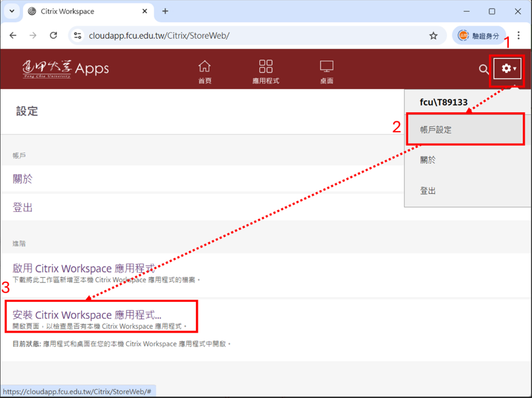Click the 設定 page heading
532x398 pixels.
point(27,111)
